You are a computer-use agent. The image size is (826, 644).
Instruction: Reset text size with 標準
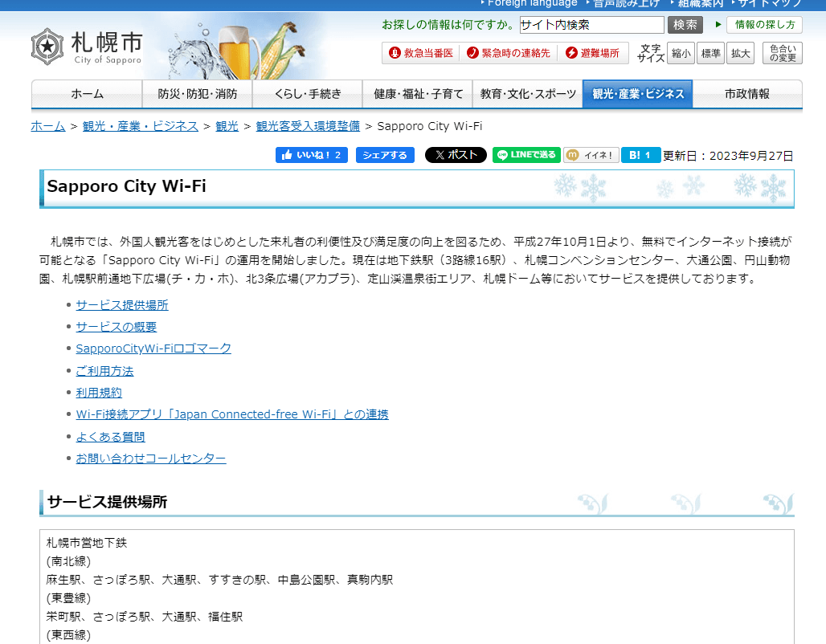(x=710, y=53)
